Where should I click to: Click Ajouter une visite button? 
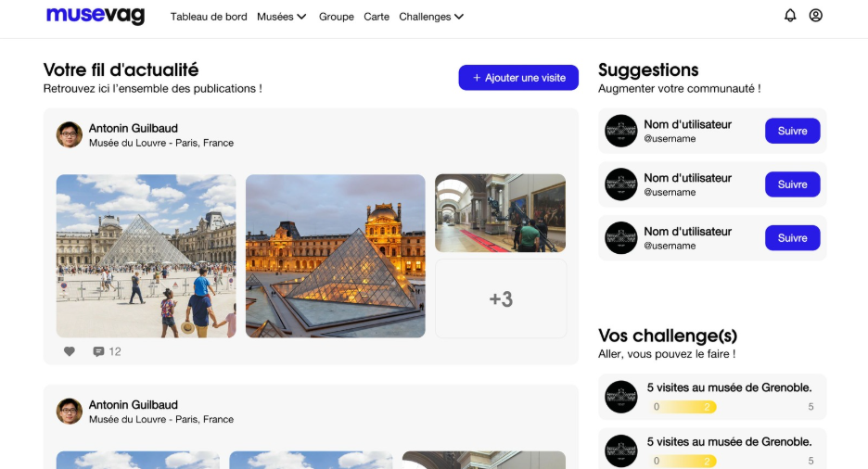518,78
